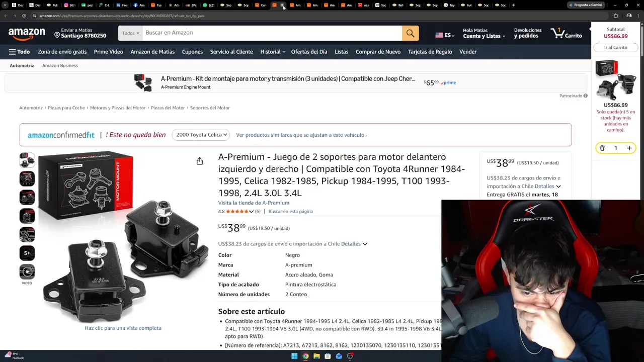Change vehicle 2000 Toyota Celica dropdown
Image resolution: width=644 pixels, height=362 pixels.
201,135
